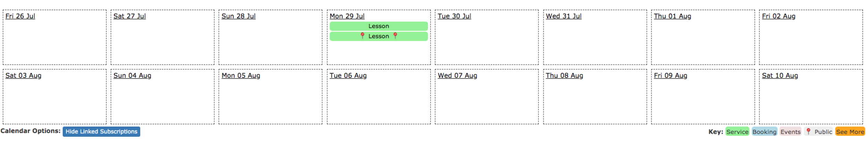Screen dimensions: 868x145
Task: Open the Wed 31 Jul date link
Action: point(564,16)
